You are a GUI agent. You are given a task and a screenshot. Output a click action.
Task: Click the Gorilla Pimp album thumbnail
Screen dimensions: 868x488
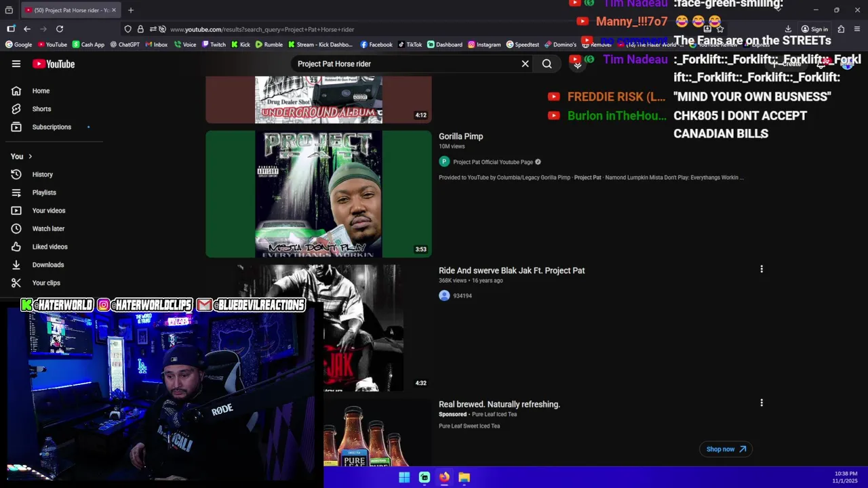[x=318, y=194]
